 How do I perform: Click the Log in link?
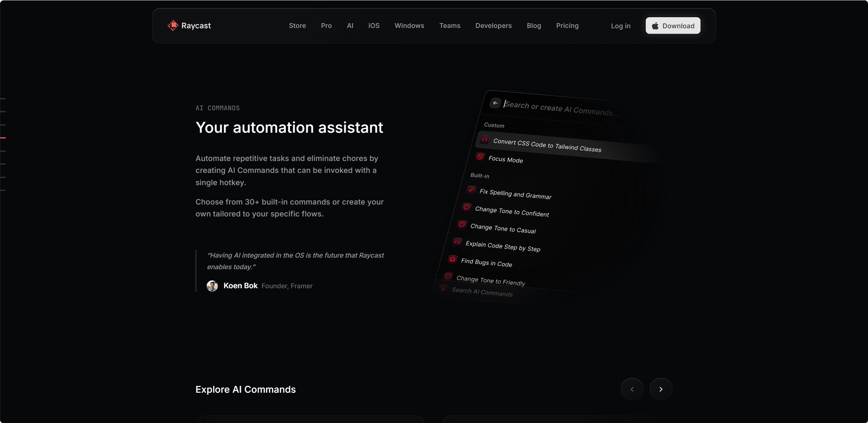pyautogui.click(x=621, y=26)
